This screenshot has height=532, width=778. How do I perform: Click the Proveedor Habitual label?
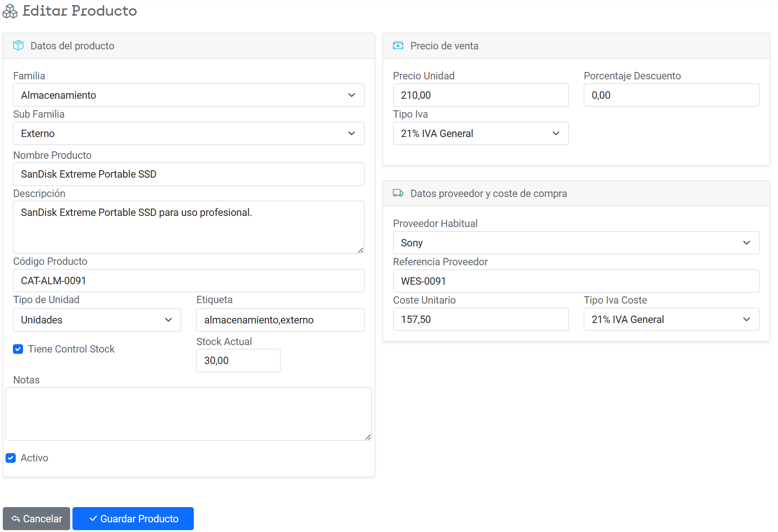pos(435,223)
